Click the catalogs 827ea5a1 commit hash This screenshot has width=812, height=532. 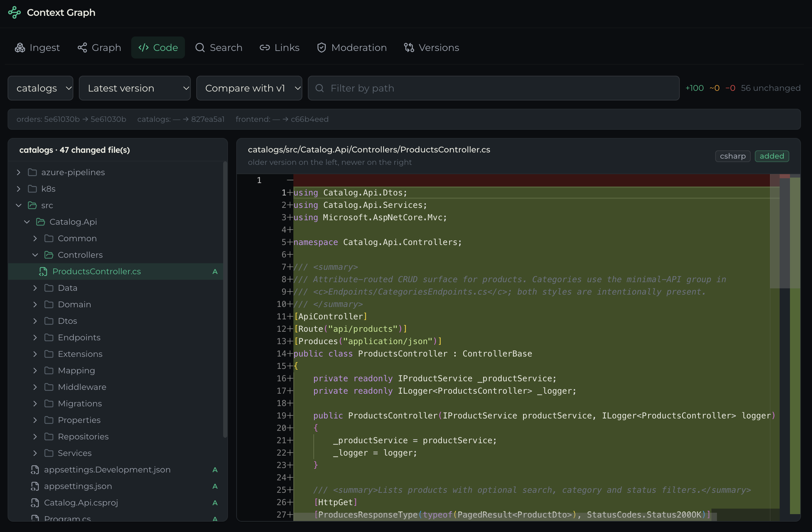coord(208,119)
